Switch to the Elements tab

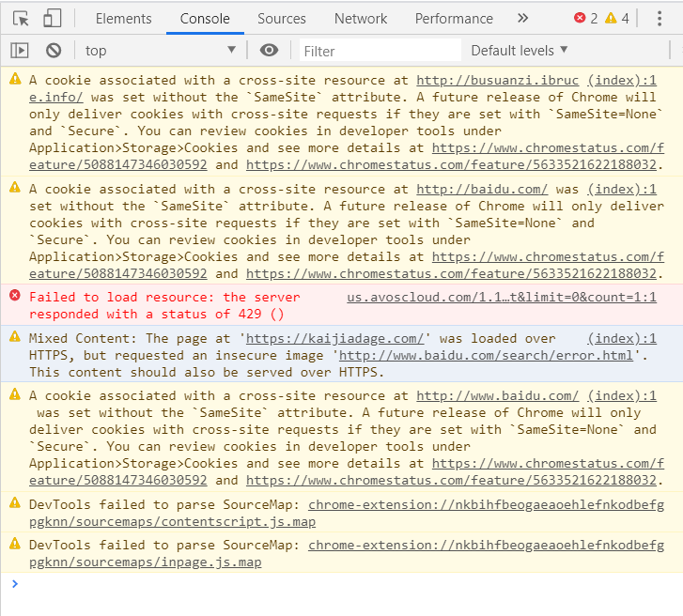[123, 18]
